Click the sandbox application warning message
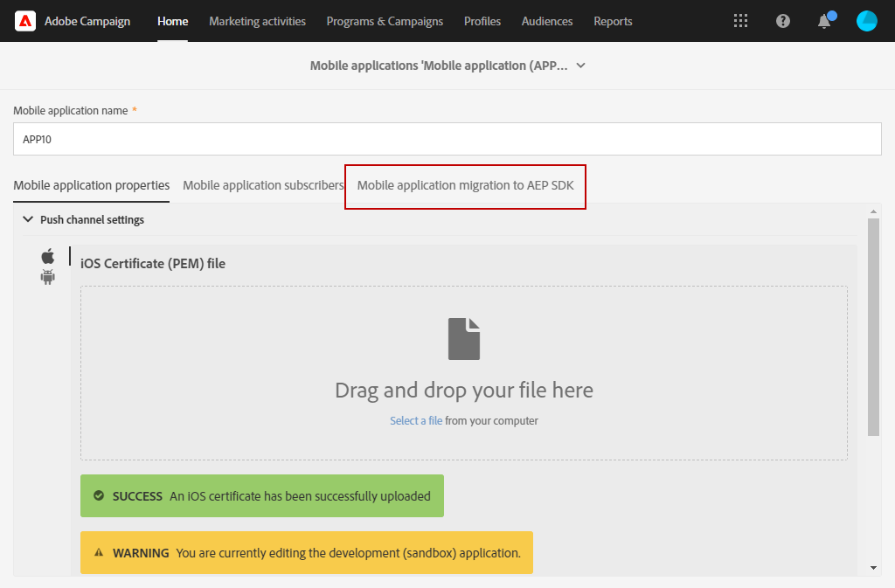This screenshot has width=895, height=588. click(307, 553)
